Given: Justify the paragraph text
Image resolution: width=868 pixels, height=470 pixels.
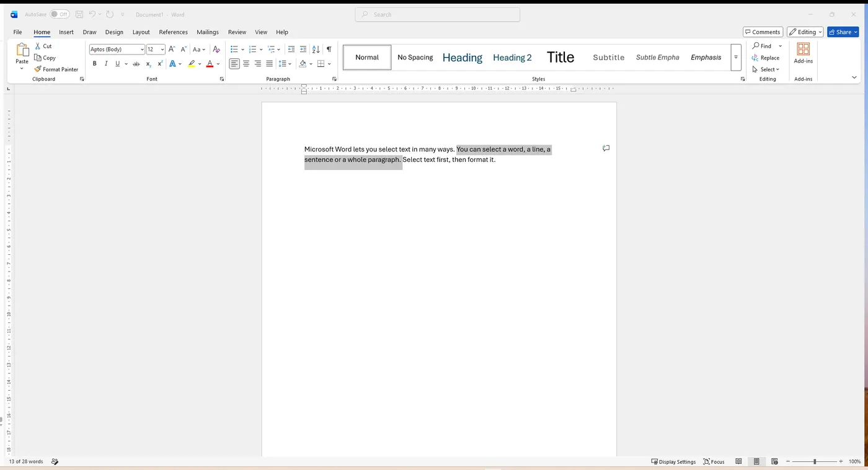Looking at the screenshot, I should pos(269,64).
